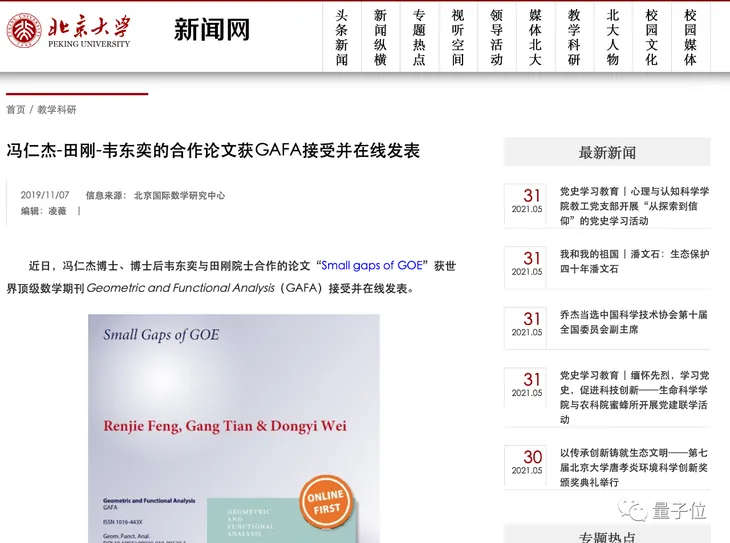Select 校园媒体 in the top navigation
Screen dimensions: 730x543
coord(690,37)
